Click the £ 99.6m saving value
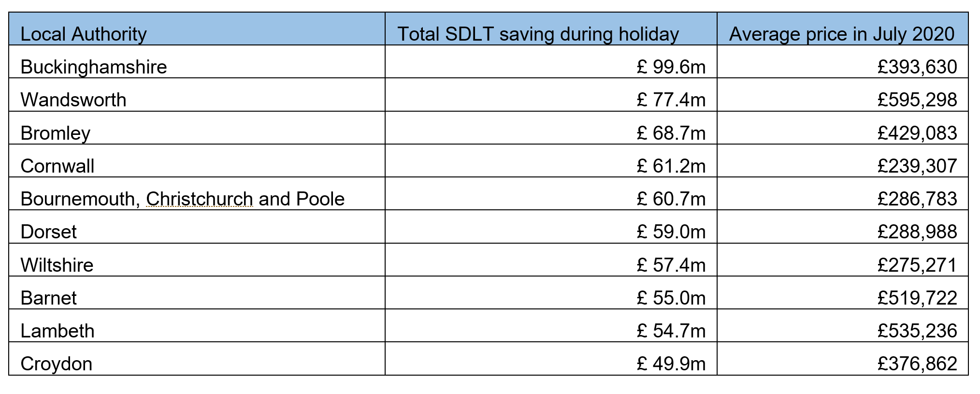980x394 pixels. [x=671, y=67]
